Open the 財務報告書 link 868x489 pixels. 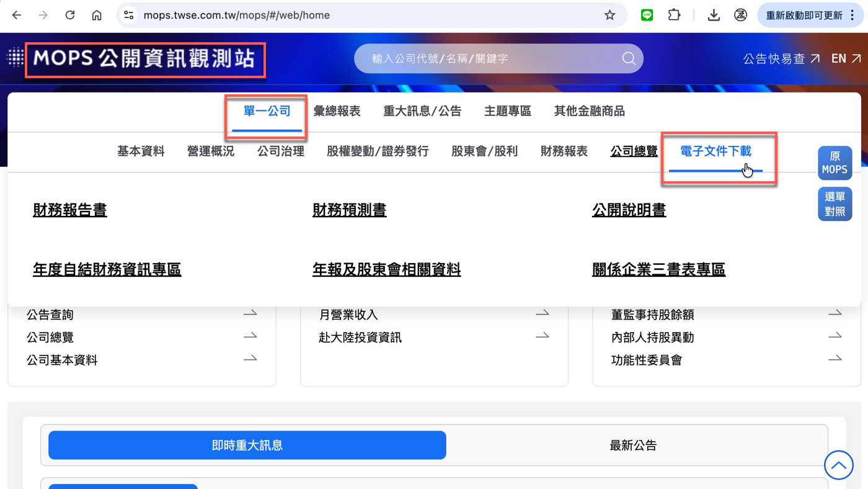pyautogui.click(x=69, y=210)
